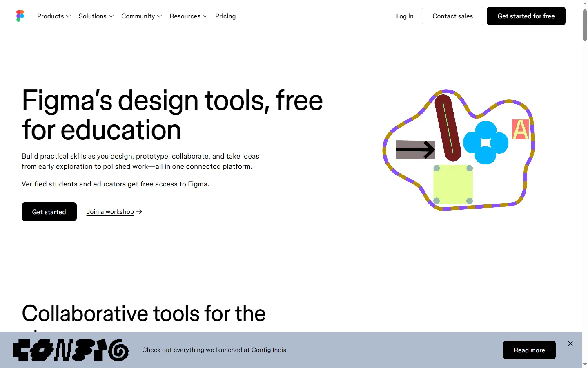Click Read more in the Config banner

[x=529, y=350]
